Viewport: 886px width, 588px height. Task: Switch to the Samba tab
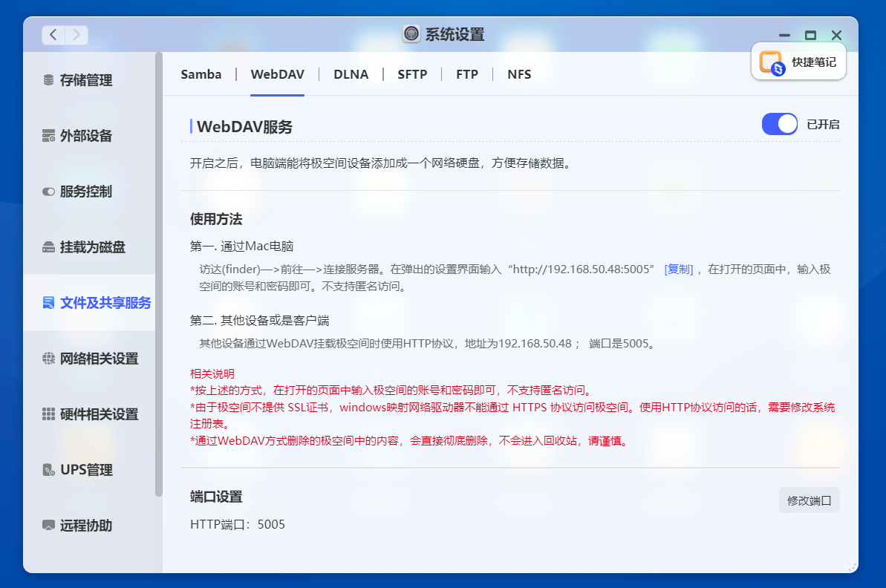click(x=201, y=74)
